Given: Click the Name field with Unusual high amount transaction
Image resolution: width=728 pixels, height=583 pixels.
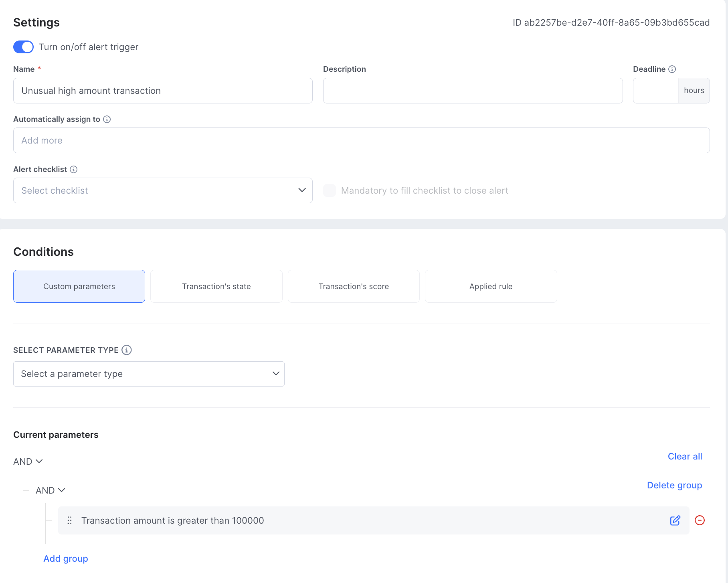Looking at the screenshot, I should click(163, 91).
